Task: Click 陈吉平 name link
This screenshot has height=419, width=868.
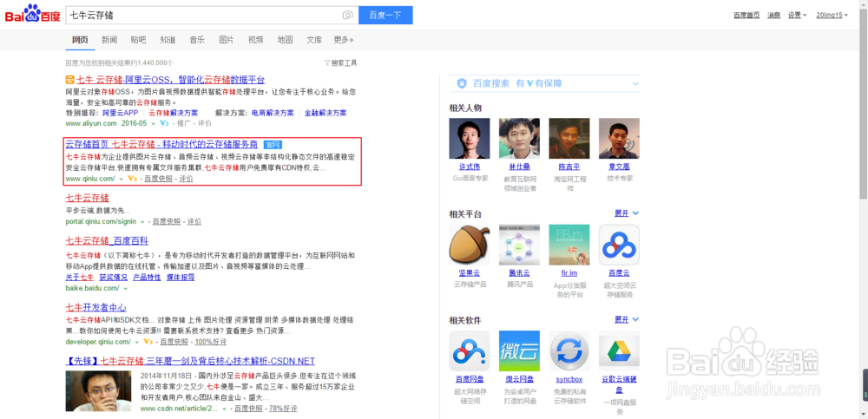Action: (x=569, y=166)
